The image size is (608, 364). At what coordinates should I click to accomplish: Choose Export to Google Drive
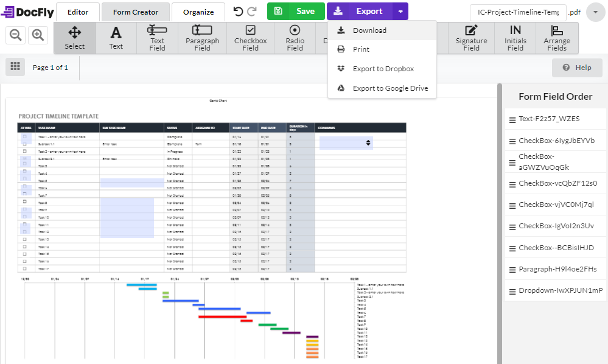point(390,88)
